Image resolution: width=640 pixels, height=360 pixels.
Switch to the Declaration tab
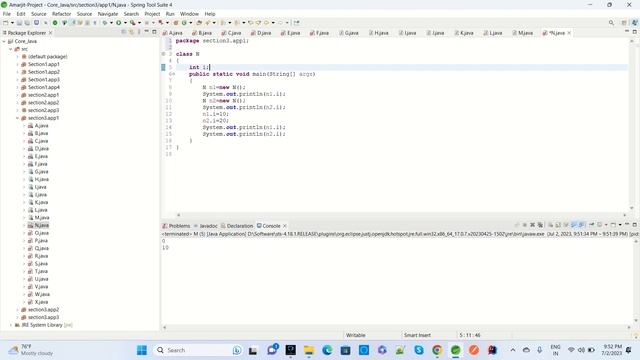coord(237,226)
